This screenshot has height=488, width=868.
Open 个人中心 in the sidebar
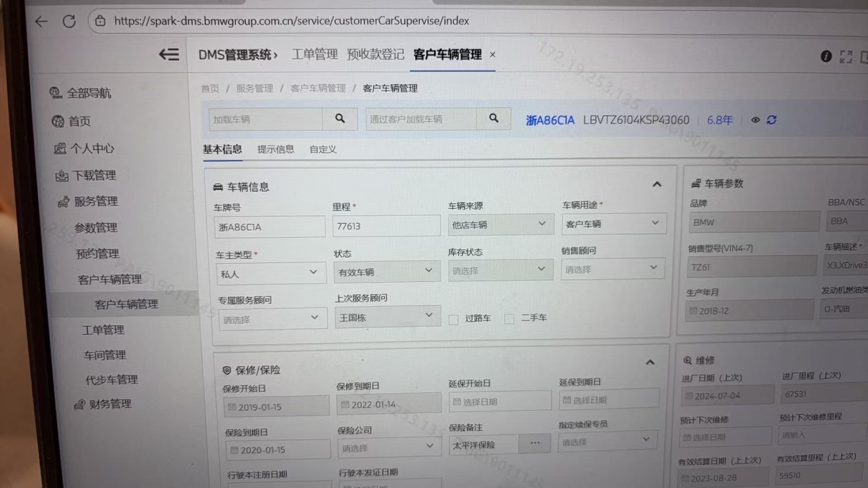click(x=92, y=148)
